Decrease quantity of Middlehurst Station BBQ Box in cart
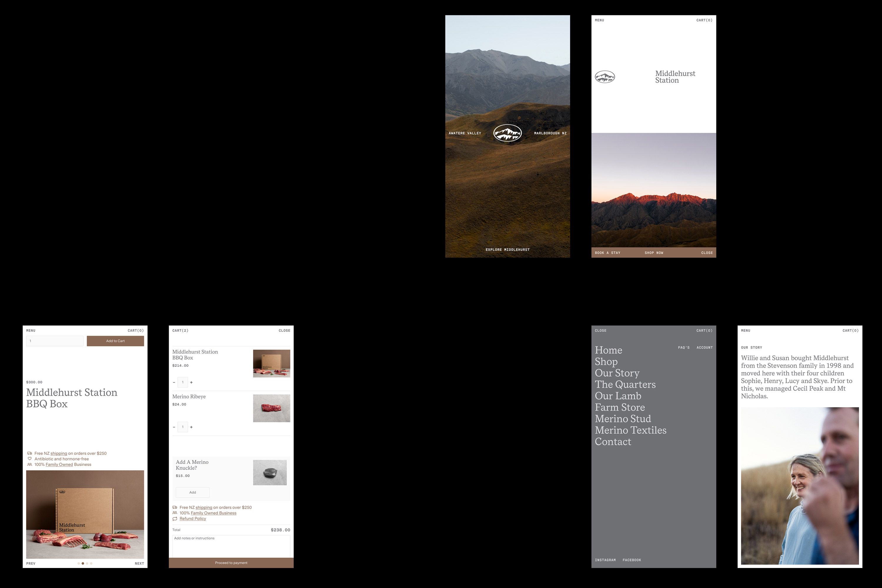Image resolution: width=882 pixels, height=588 pixels. pos(174,382)
